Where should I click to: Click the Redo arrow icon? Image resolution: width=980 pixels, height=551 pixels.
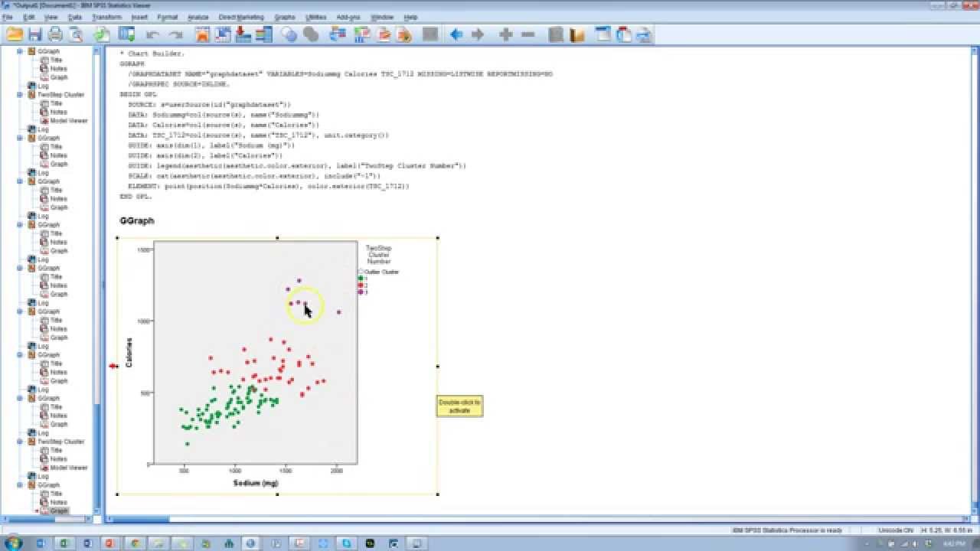176,34
